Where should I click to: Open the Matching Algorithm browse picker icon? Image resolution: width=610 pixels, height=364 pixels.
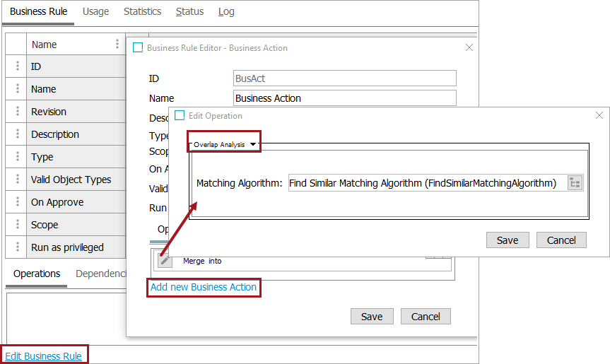[575, 183]
